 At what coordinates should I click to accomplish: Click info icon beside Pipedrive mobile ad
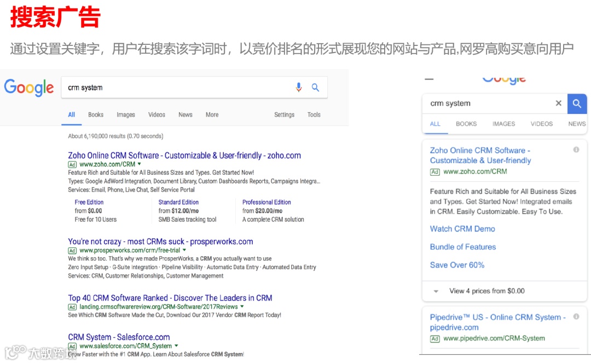pyautogui.click(x=576, y=316)
